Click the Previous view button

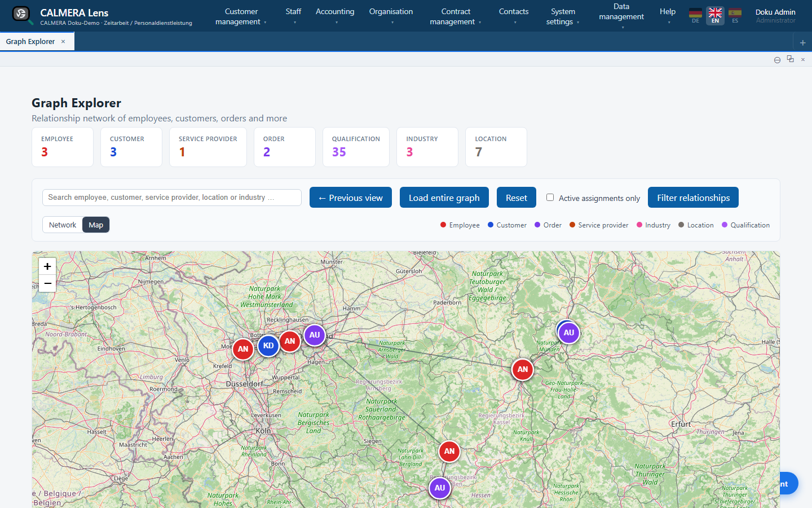[351, 198]
